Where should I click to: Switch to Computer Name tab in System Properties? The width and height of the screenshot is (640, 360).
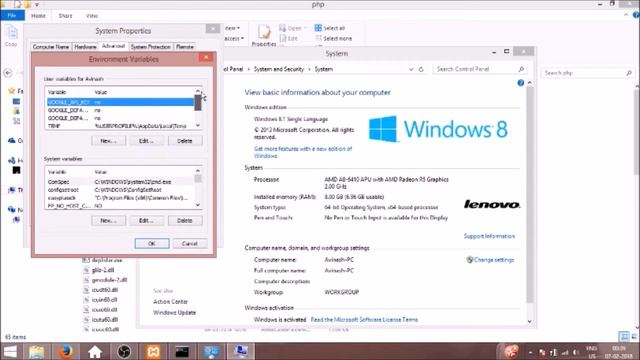pos(51,47)
